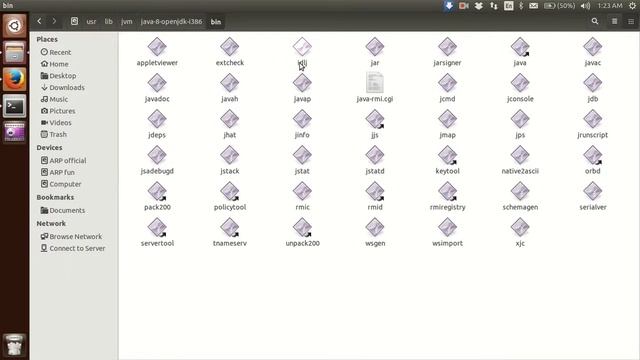640x360 pixels.
Task: Launch Firefox from the dock
Action: click(15, 79)
